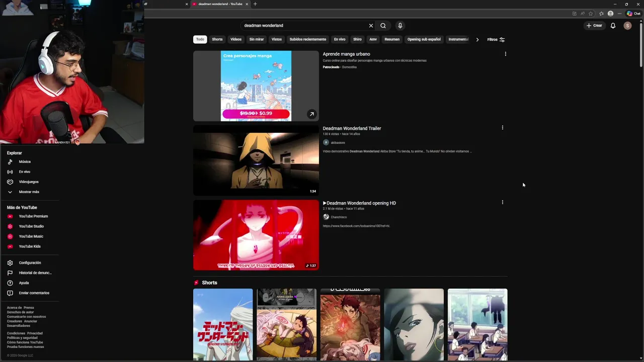
Task: Open the Deadman Wonderland Trailer video thumbnail
Action: [x=256, y=160]
